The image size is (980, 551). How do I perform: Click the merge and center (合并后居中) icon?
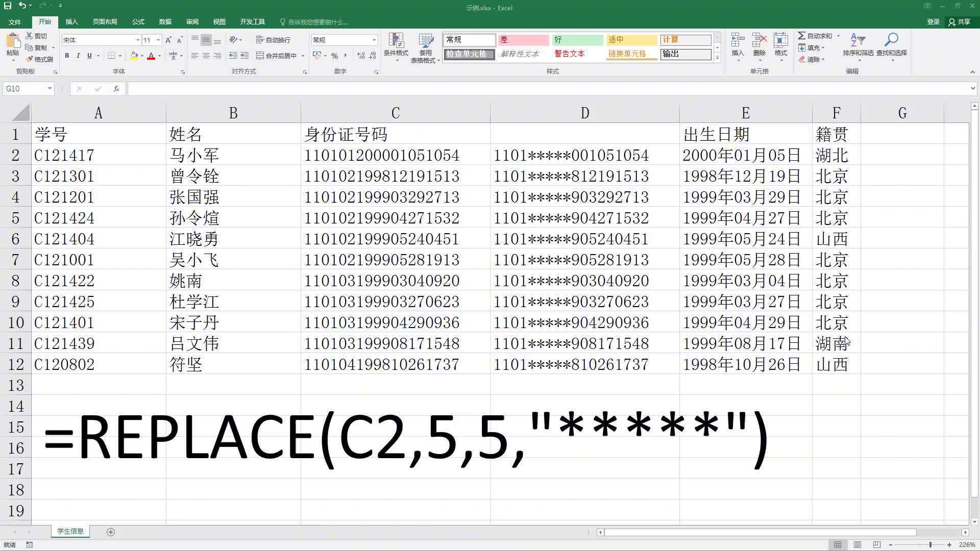tap(276, 56)
